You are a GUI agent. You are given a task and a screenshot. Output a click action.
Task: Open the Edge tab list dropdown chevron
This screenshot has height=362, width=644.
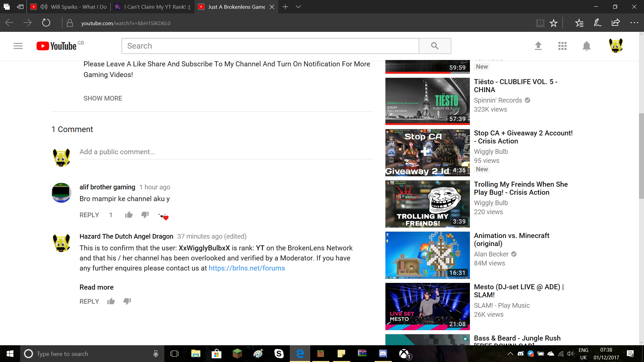(298, 7)
